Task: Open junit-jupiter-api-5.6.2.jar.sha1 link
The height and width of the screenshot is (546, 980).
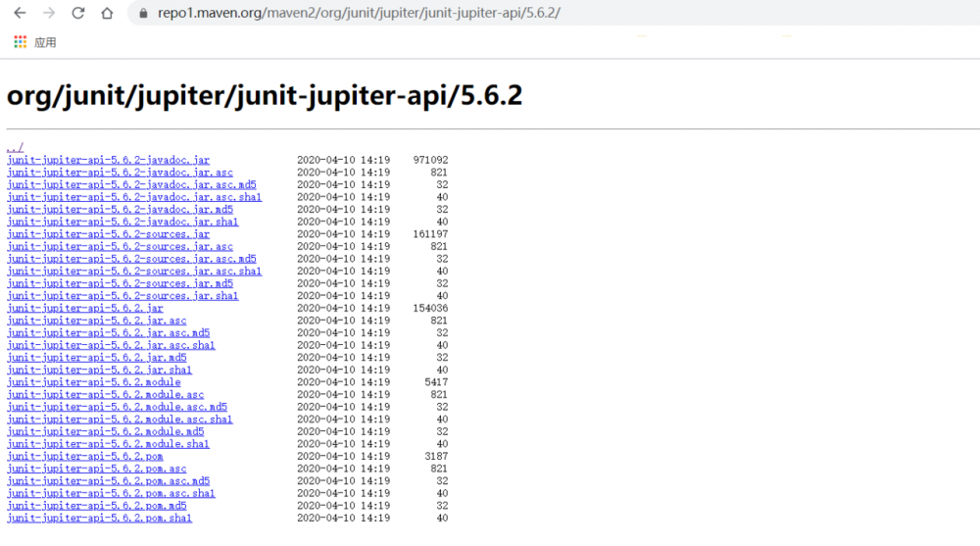Action: 99,371
